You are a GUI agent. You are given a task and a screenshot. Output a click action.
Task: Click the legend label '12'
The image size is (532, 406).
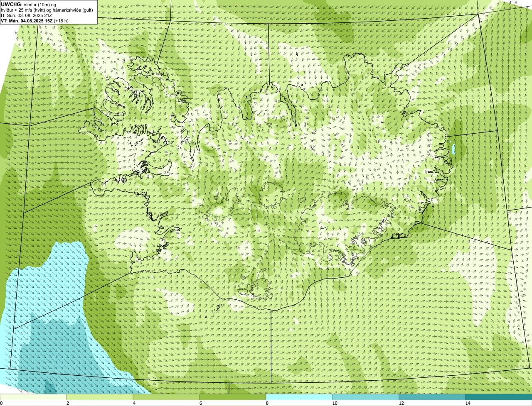401,403
